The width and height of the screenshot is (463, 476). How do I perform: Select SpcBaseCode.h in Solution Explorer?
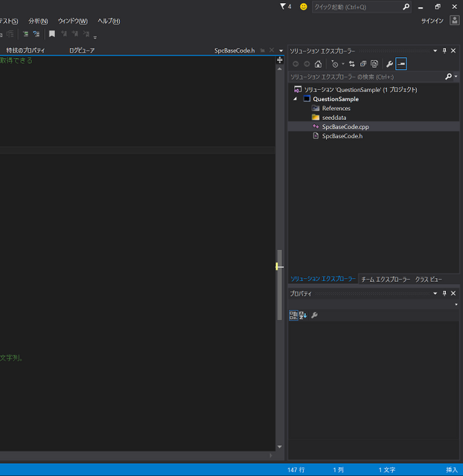click(x=342, y=136)
